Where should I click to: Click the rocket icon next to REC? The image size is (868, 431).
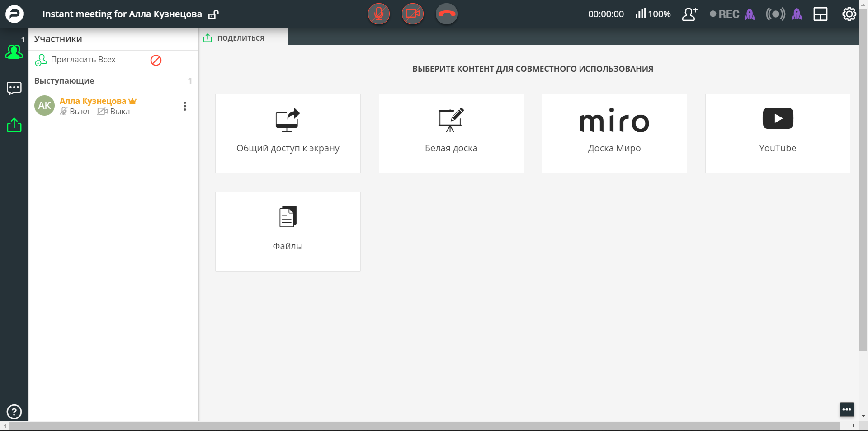pyautogui.click(x=750, y=14)
